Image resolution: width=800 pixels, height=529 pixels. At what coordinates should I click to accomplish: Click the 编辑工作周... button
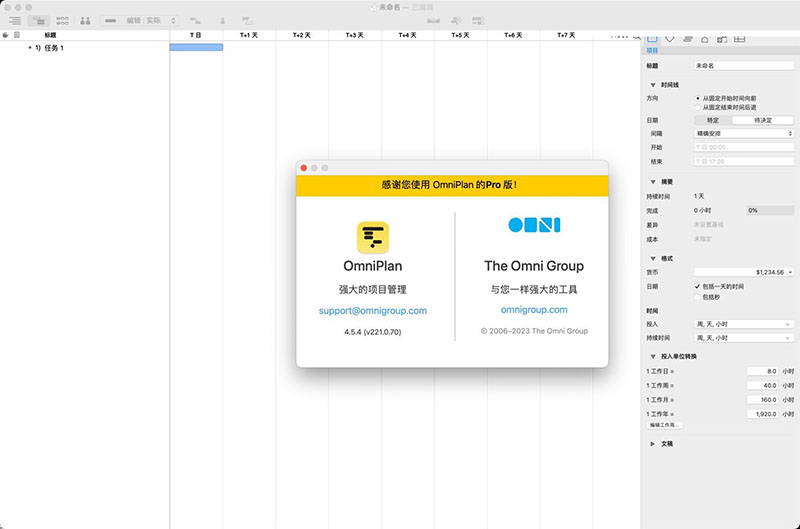pos(664,425)
